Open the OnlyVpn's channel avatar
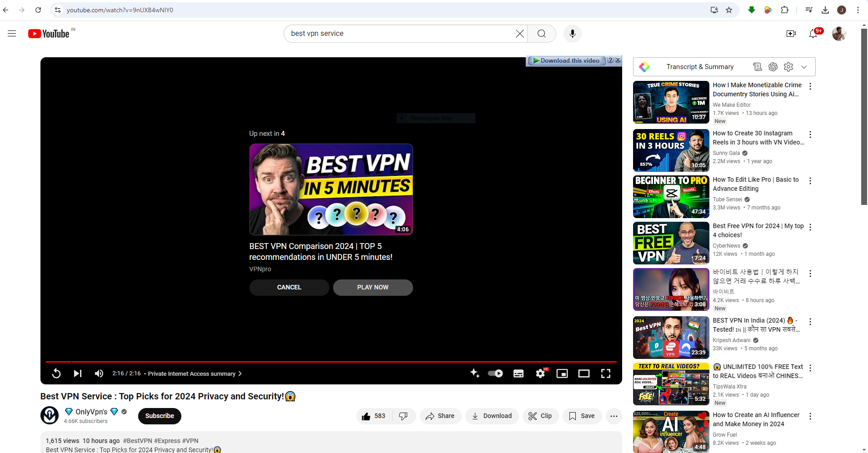Image resolution: width=868 pixels, height=453 pixels. [x=50, y=415]
